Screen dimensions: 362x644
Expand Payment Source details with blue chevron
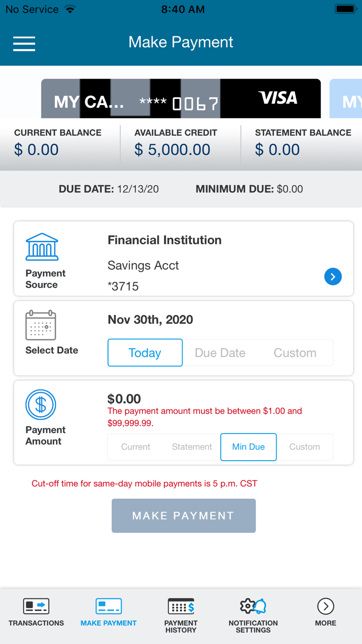pyautogui.click(x=333, y=276)
